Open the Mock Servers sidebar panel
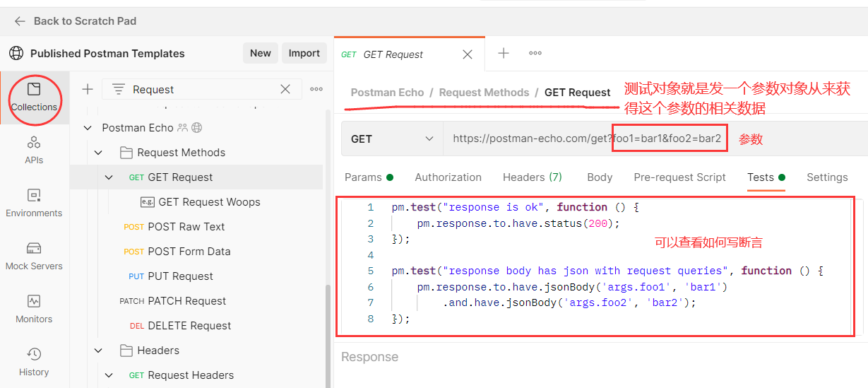The height and width of the screenshot is (388, 868). 34,256
